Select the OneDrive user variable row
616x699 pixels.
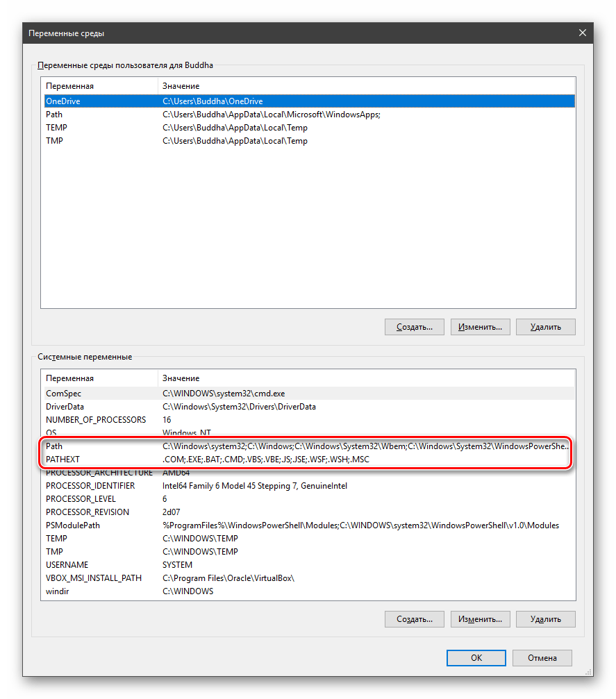coord(309,101)
